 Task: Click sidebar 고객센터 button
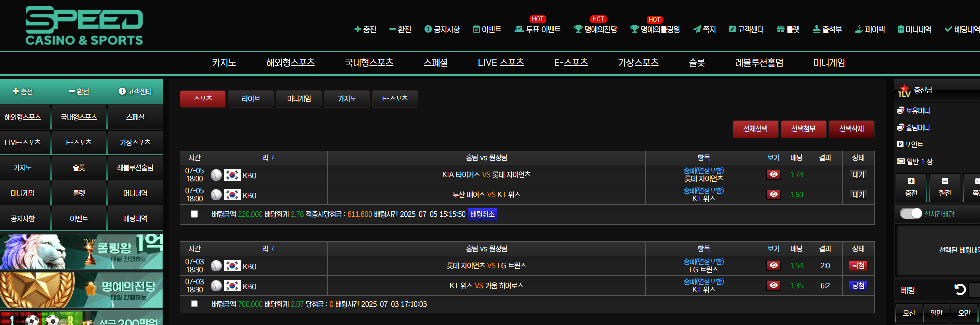point(135,92)
